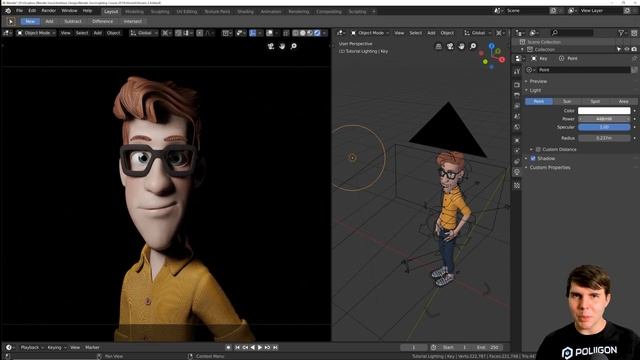Open the Tool properties tab icon
The width and height of the screenshot is (640, 360).
517,71
